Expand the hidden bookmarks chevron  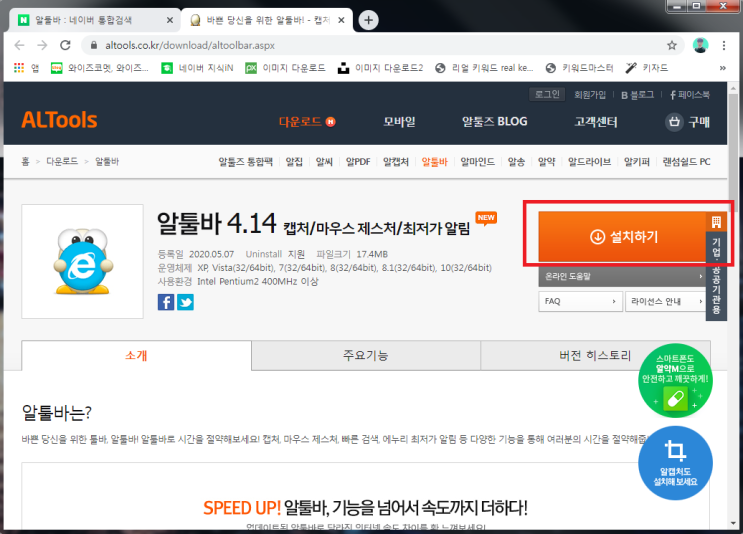point(723,68)
